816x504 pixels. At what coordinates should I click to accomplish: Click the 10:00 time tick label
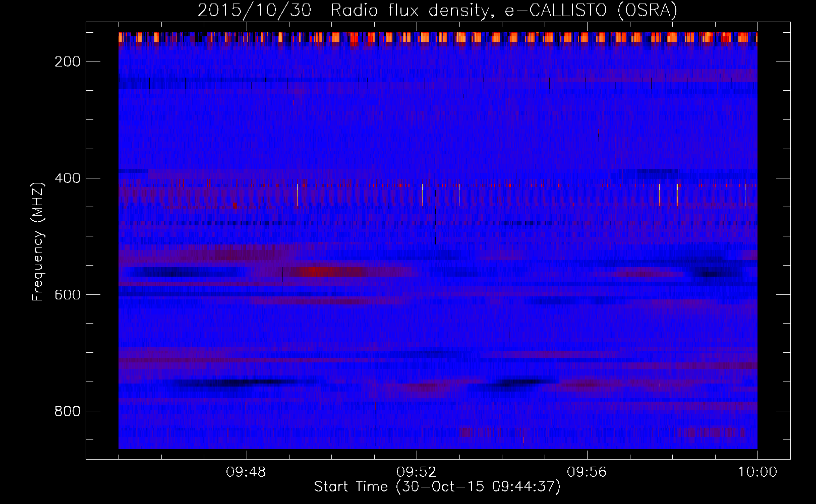click(x=757, y=472)
